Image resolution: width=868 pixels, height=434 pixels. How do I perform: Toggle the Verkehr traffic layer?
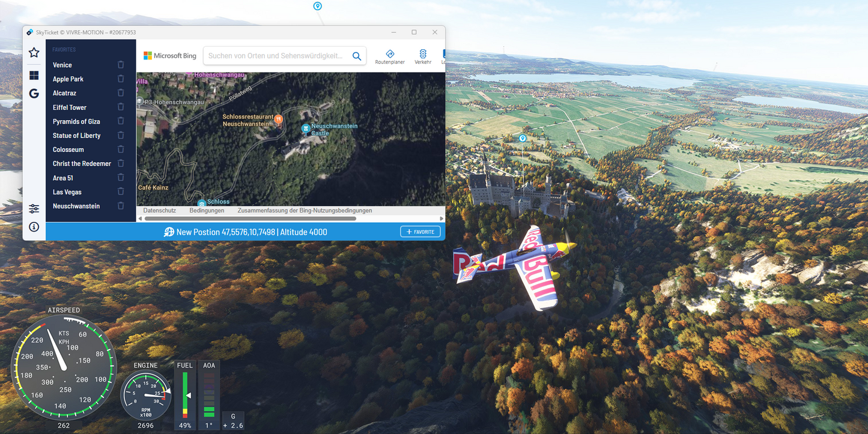[x=423, y=57]
